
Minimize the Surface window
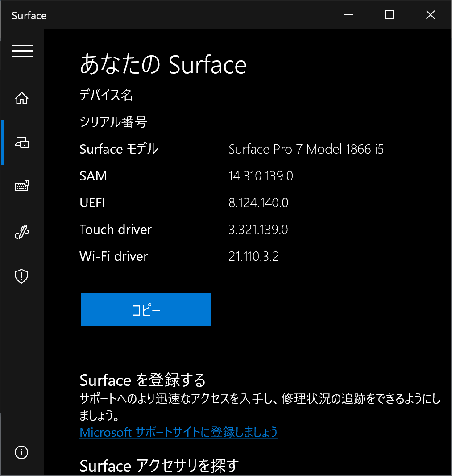348,15
